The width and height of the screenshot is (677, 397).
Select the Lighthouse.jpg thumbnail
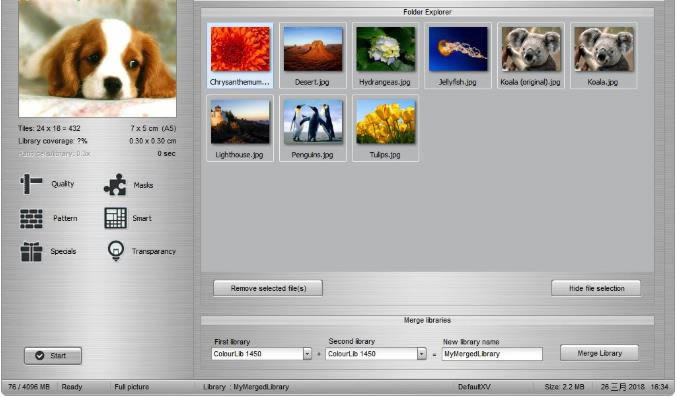pyautogui.click(x=240, y=128)
